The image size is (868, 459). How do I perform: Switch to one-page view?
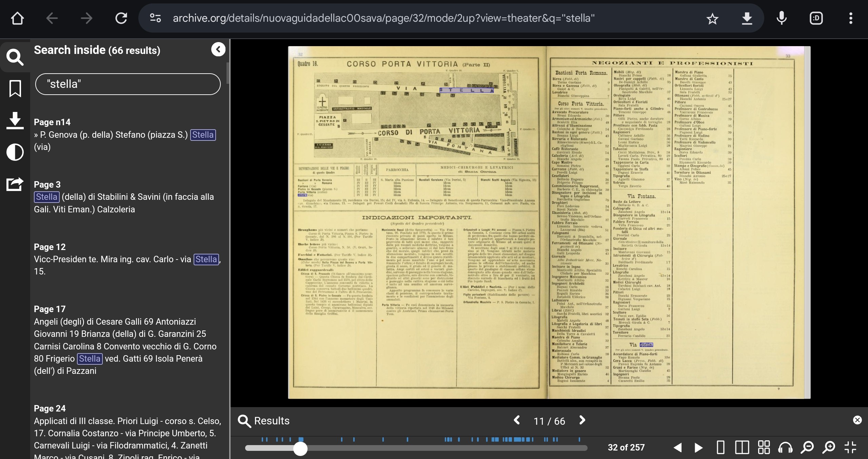pos(721,447)
